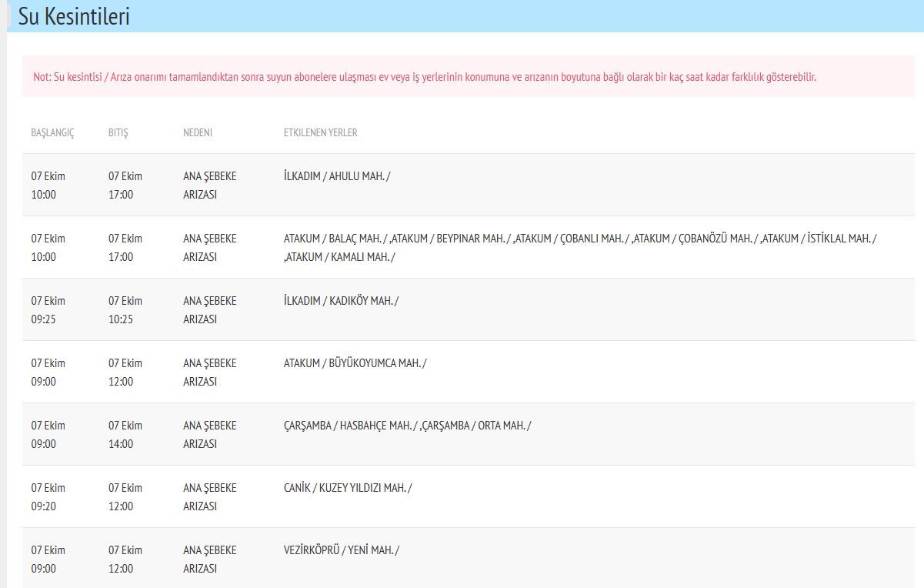
Task: Select the "İLKADIM / AHULU MAH." location text
Action: click(x=337, y=176)
